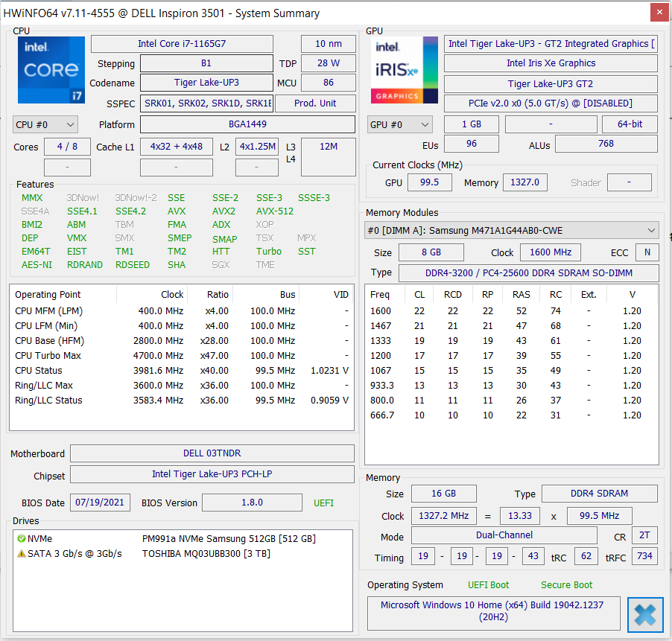
Task: Select the CPU Status row
Action: click(x=182, y=371)
